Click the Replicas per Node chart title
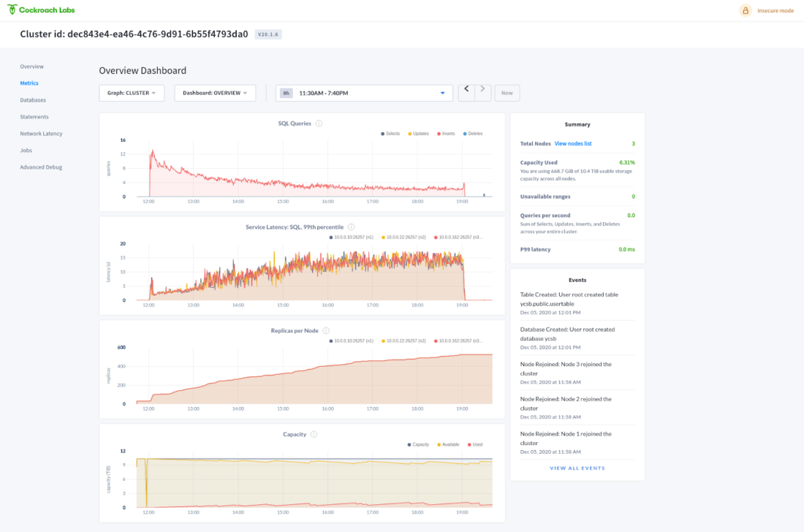Viewport: 804px width, 532px height. (295, 330)
